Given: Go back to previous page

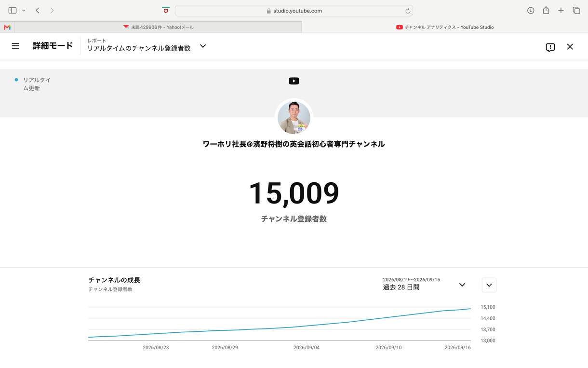Looking at the screenshot, I should (38, 11).
